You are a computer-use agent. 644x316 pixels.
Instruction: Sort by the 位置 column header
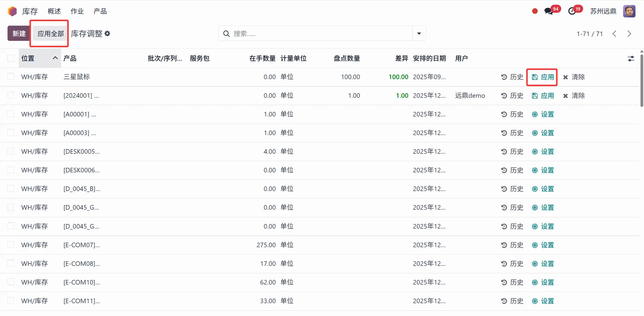pos(28,58)
